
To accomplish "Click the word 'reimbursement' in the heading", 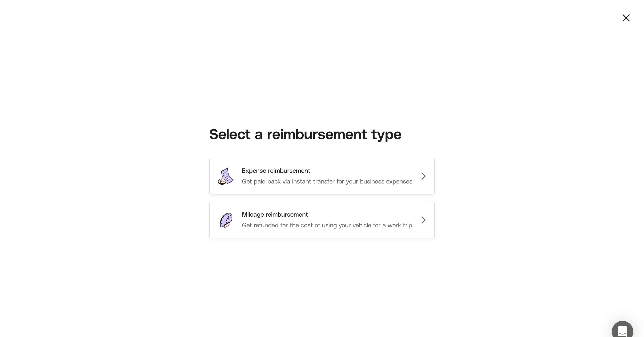I will (x=317, y=134).
